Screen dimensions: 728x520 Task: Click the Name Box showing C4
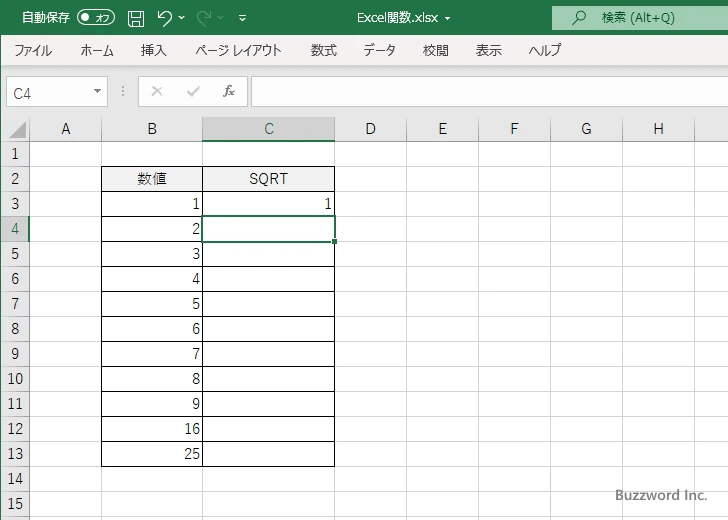pyautogui.click(x=49, y=92)
